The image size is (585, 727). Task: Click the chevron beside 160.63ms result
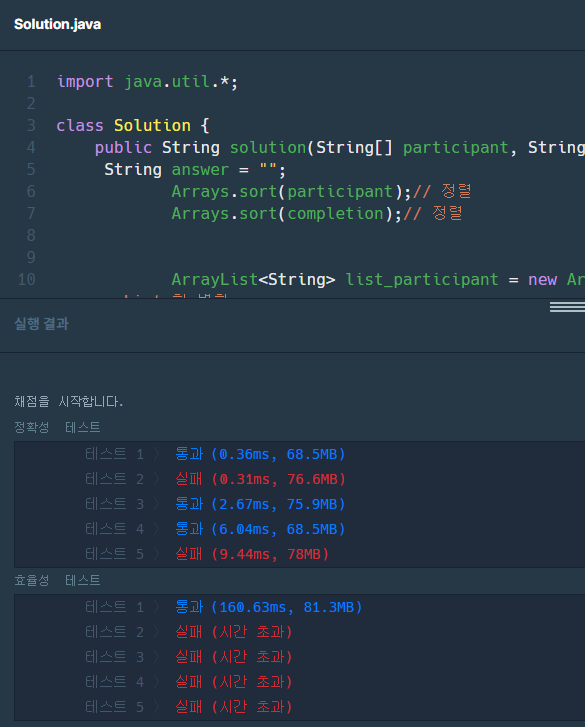[x=157, y=607]
